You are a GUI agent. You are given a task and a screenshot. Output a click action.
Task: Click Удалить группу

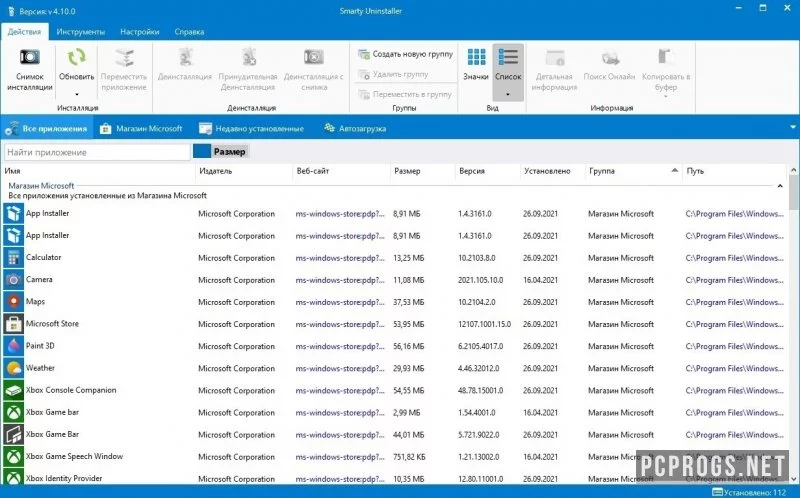tap(393, 74)
